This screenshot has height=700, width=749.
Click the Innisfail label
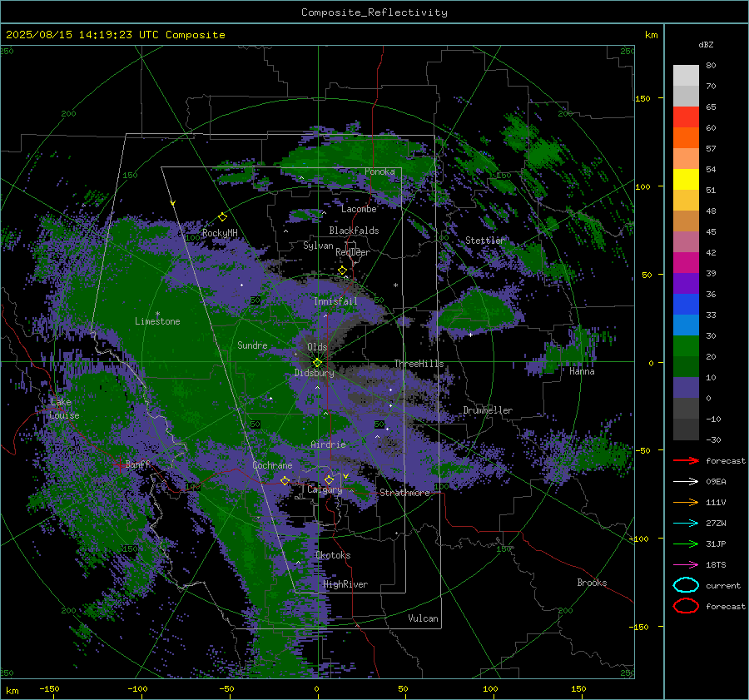[335, 301]
